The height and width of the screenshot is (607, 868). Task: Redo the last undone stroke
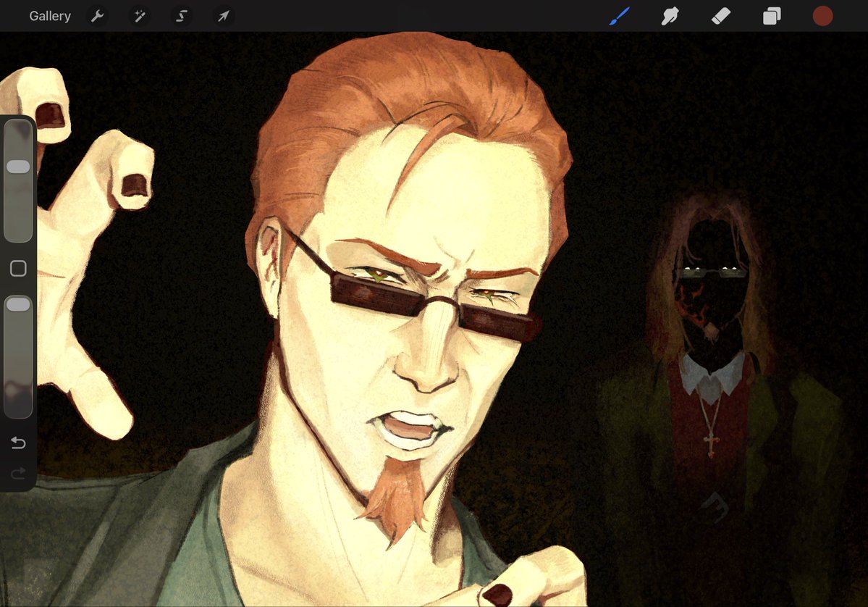18,473
